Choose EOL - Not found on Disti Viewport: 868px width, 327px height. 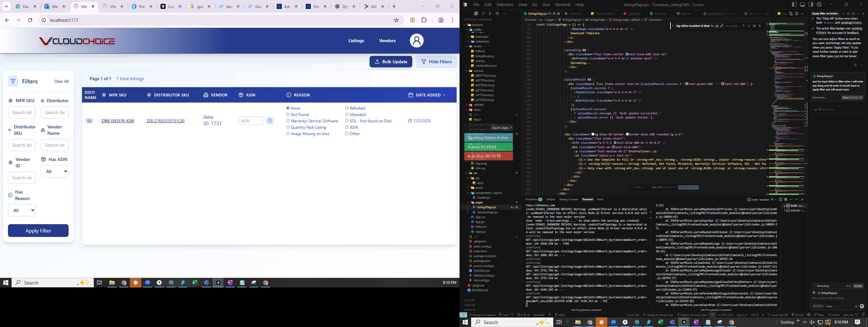(x=347, y=121)
